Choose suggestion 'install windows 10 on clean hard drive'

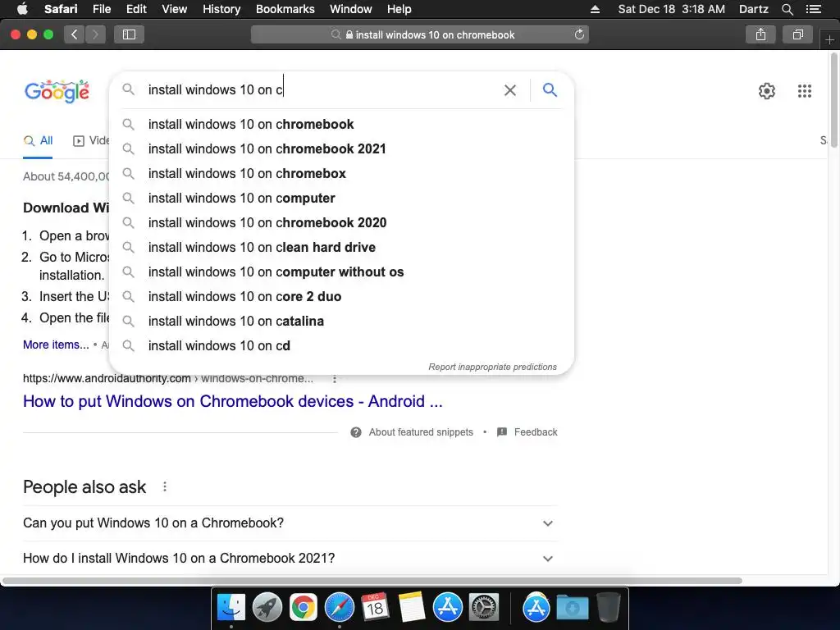coord(341,248)
